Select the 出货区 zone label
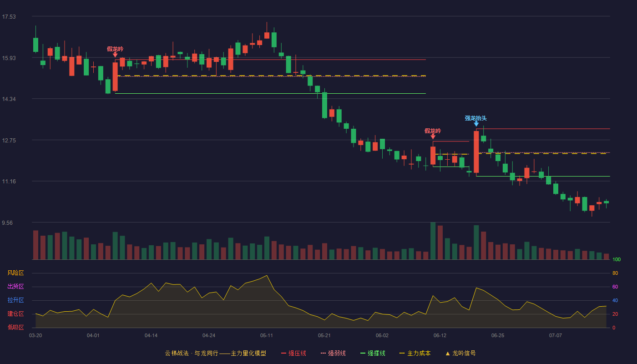The width and height of the screenshot is (637, 364). coord(15,287)
